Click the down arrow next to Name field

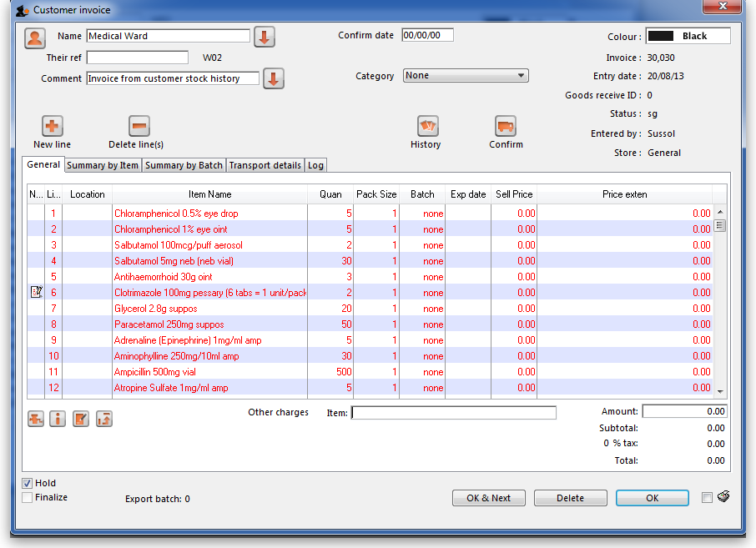pos(265,38)
